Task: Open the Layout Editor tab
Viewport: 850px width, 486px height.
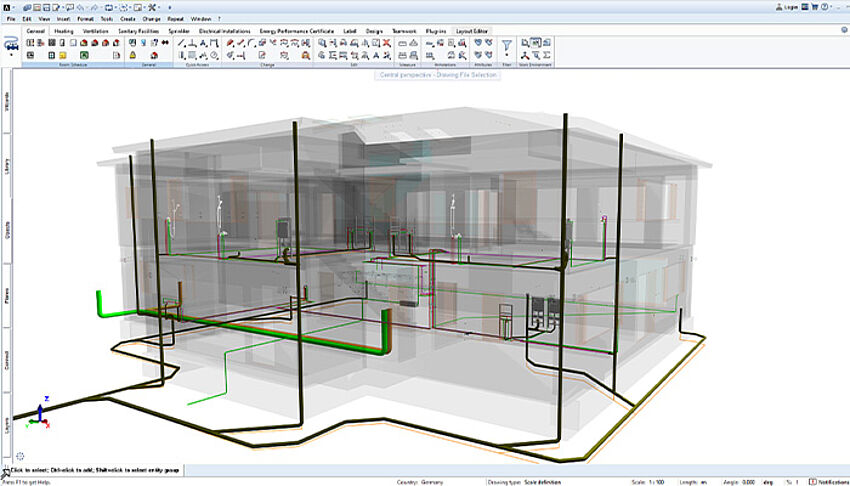Action: coord(472,31)
